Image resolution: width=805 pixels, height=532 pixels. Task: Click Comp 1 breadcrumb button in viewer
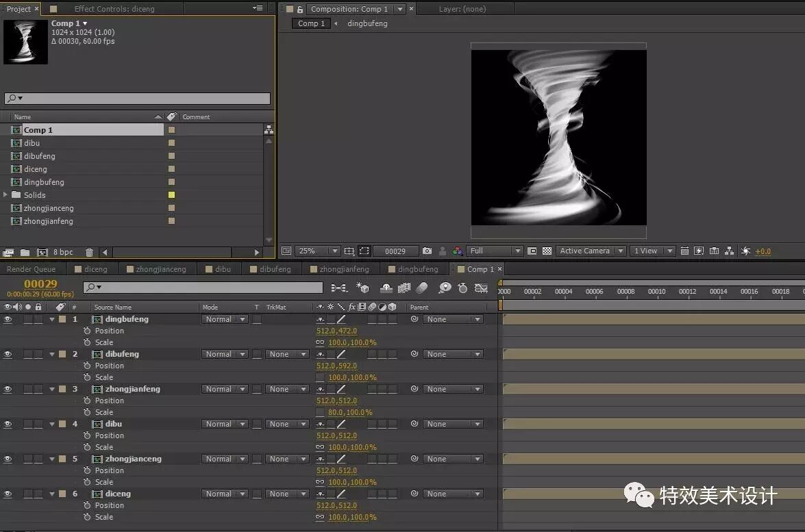tap(311, 23)
